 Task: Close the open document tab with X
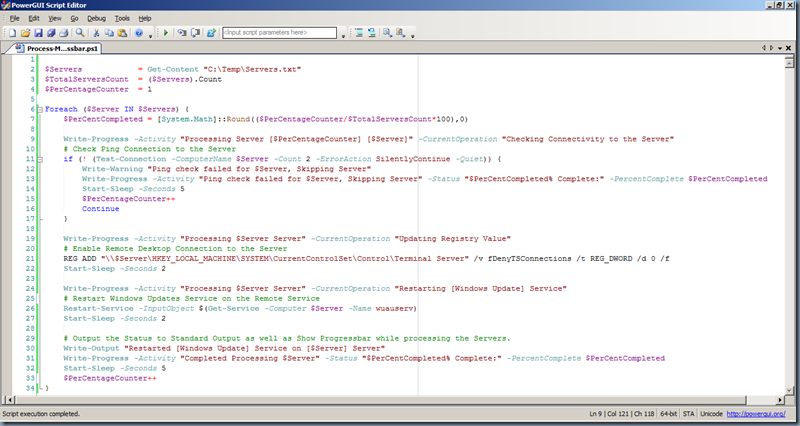tap(788, 48)
